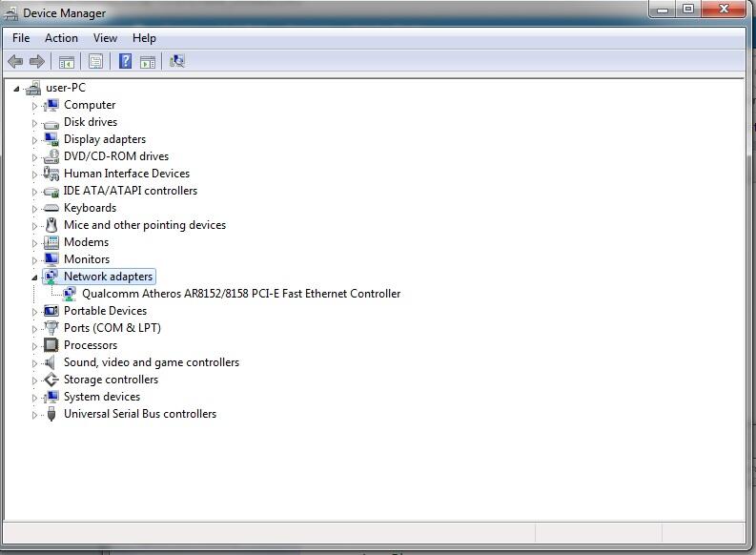Toggle the show/hide console tree icon
This screenshot has width=756, height=555.
67,62
